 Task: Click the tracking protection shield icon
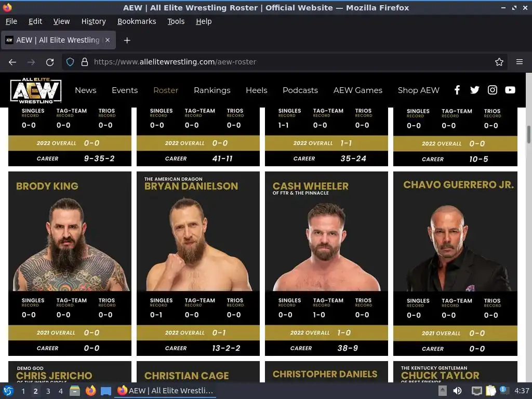click(70, 62)
